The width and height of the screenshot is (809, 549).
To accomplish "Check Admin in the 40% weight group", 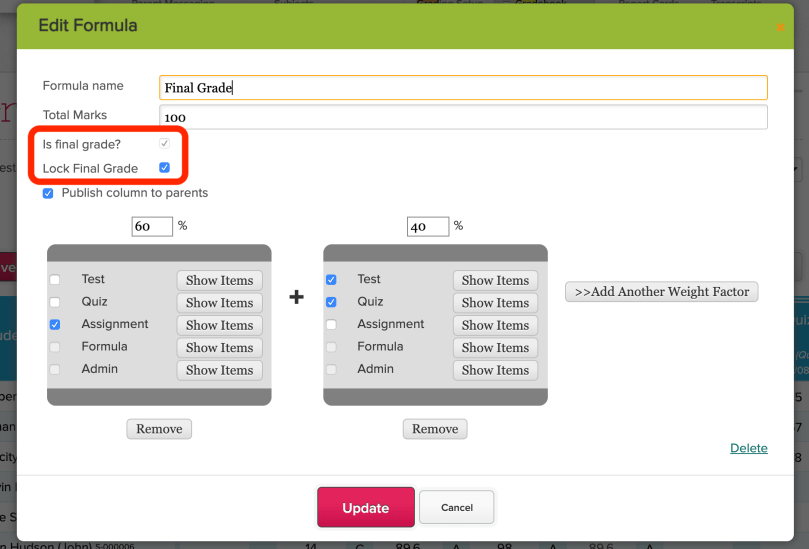I will pyautogui.click(x=331, y=369).
